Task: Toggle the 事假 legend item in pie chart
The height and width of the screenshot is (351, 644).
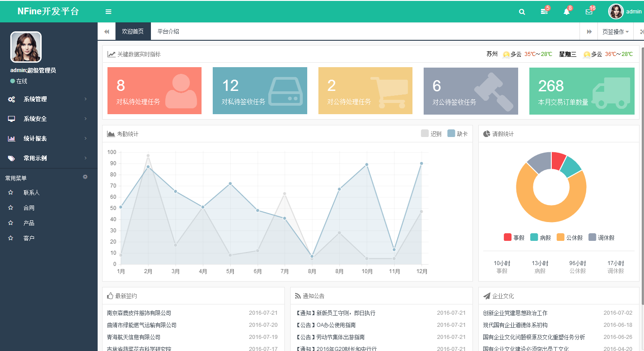Action: [514, 238]
